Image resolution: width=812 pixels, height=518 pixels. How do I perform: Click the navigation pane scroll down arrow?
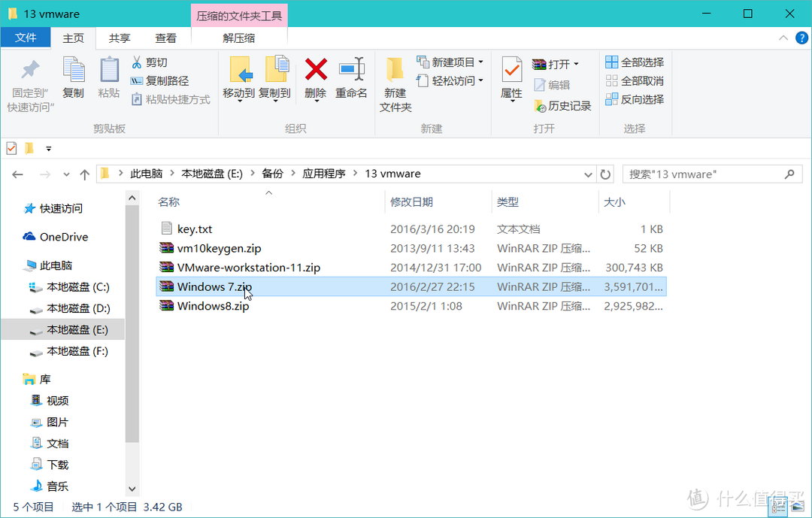pos(132,489)
